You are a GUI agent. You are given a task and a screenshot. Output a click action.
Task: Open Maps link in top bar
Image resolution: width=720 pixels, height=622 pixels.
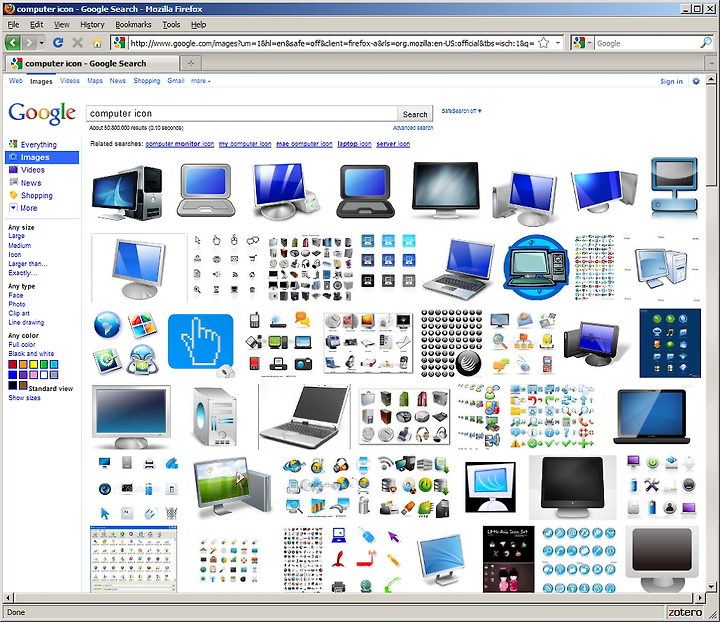click(95, 81)
